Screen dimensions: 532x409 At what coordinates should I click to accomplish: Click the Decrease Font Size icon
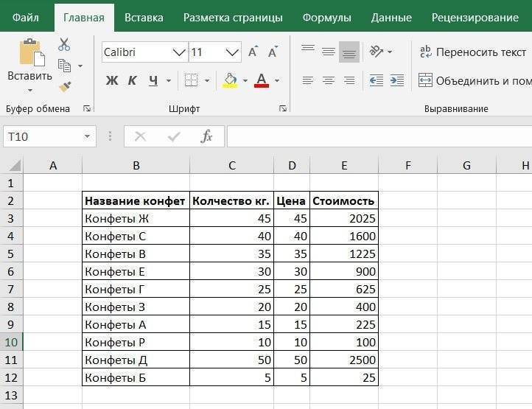point(273,52)
